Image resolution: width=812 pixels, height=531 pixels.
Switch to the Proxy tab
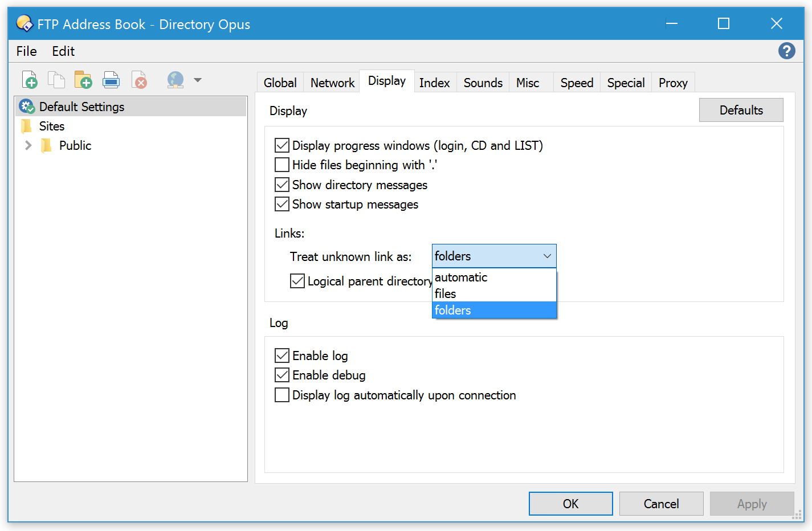click(673, 83)
